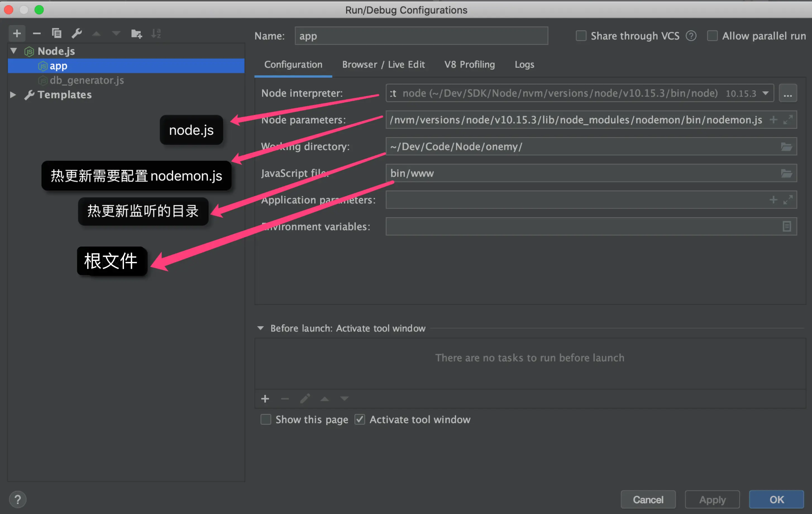Collapse the Before launch section
Viewport: 812px width, 514px height.
click(x=260, y=328)
